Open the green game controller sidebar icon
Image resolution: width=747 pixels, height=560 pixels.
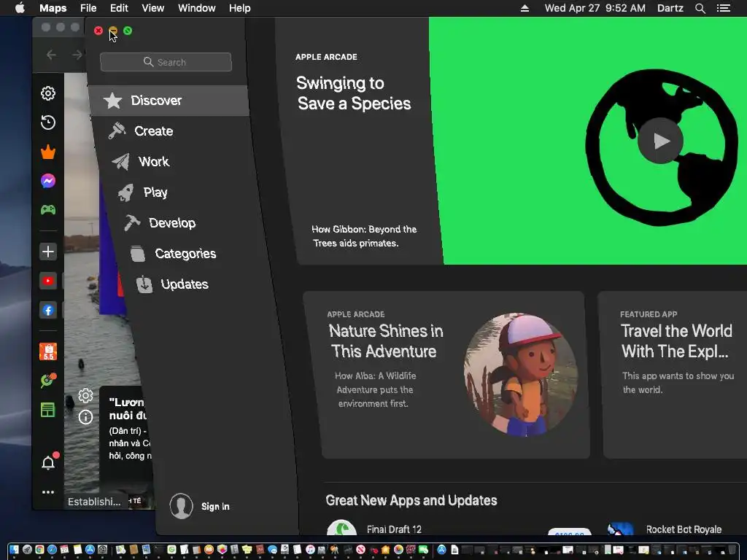tap(48, 209)
